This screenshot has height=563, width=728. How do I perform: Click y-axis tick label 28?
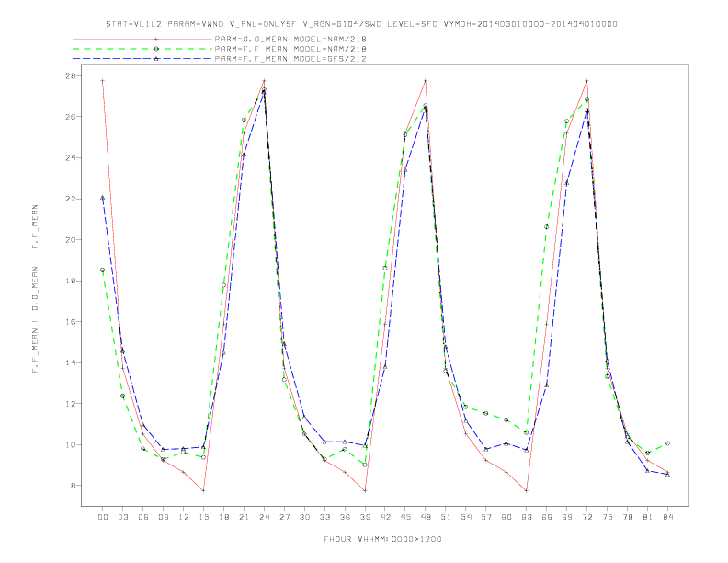(69, 75)
